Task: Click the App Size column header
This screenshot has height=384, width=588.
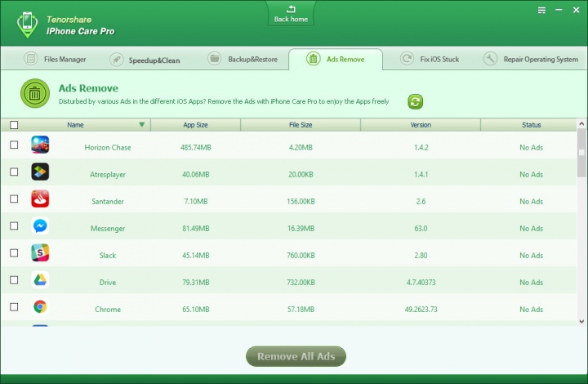Action: (195, 125)
